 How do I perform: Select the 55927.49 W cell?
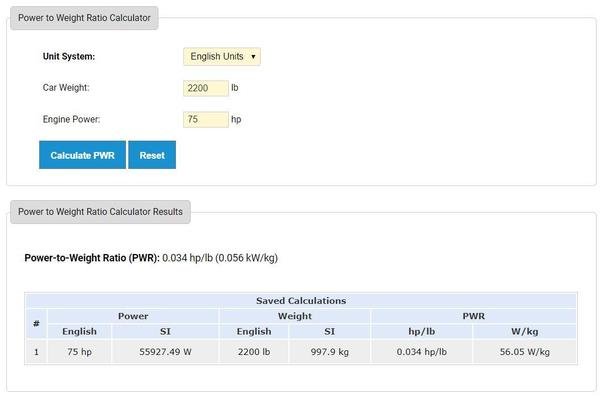165,352
